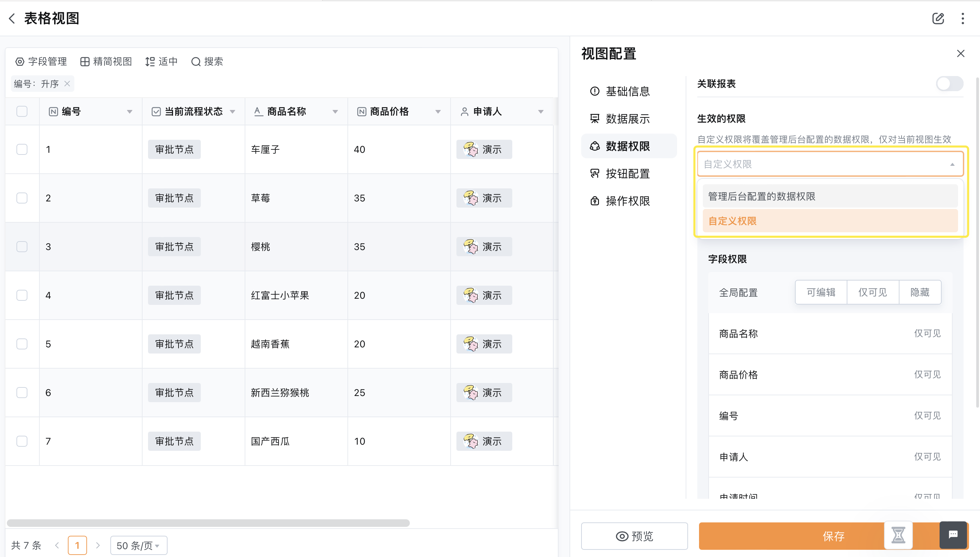Expand the 编号 column dropdown arrow
Screen dimensions: 980x557
(130, 112)
